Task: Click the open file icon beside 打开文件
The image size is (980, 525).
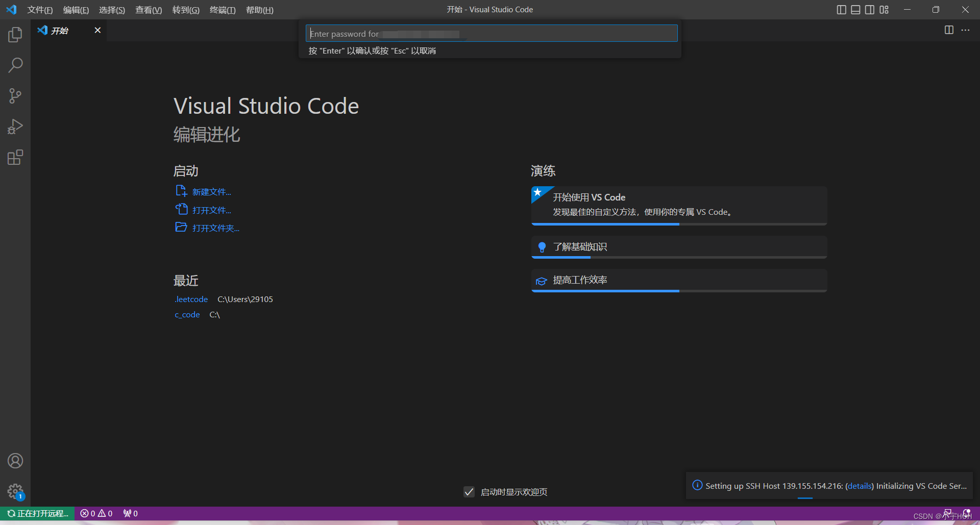Action: point(181,209)
